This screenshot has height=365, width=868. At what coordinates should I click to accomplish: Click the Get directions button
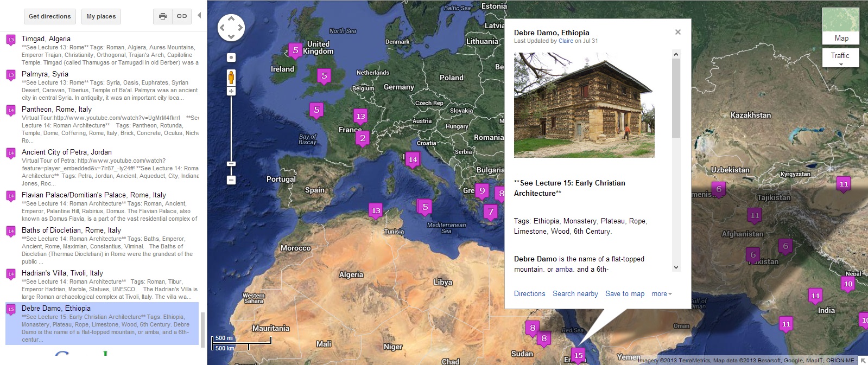click(49, 16)
